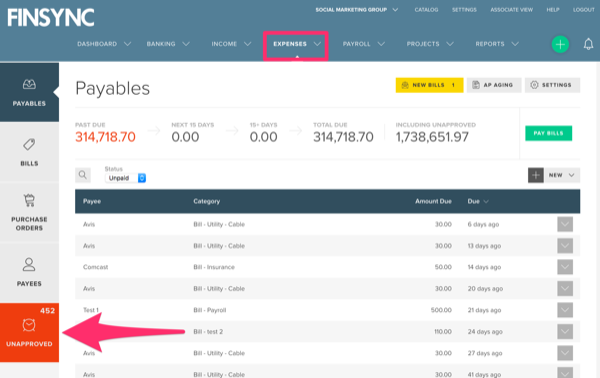
Task: Open the Expenses menu
Action: click(x=296, y=44)
